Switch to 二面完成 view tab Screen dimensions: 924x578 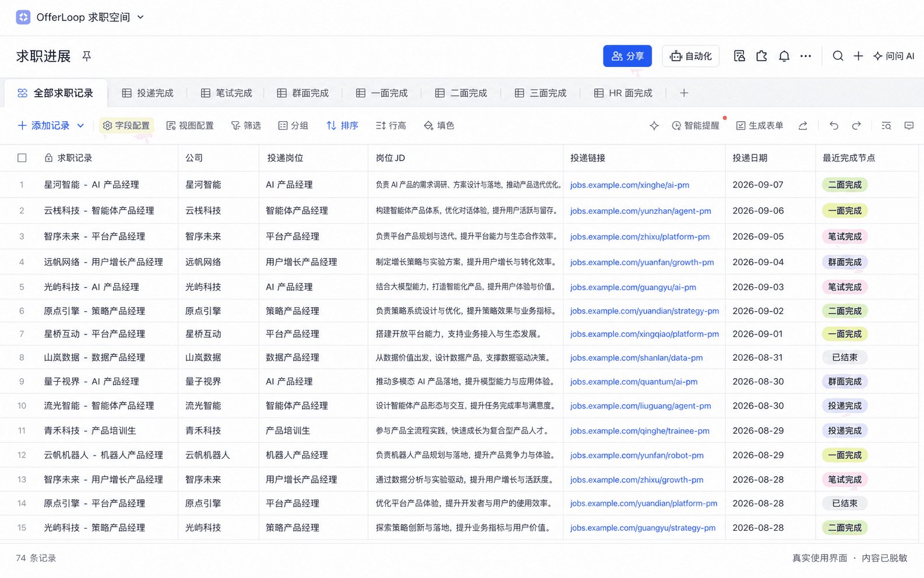coord(461,93)
